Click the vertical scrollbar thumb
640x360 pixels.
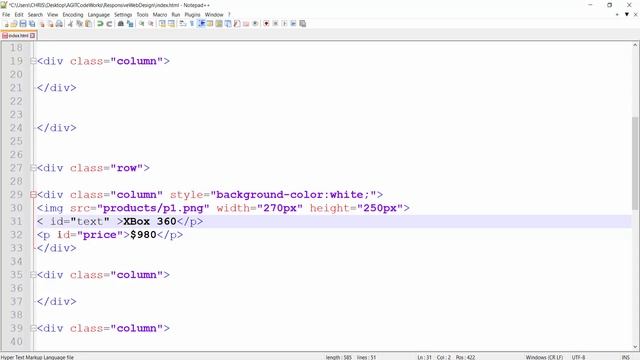(x=635, y=163)
